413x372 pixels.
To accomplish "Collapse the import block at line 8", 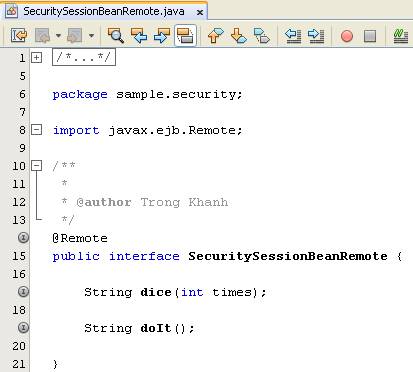I will pyautogui.click(x=36, y=130).
